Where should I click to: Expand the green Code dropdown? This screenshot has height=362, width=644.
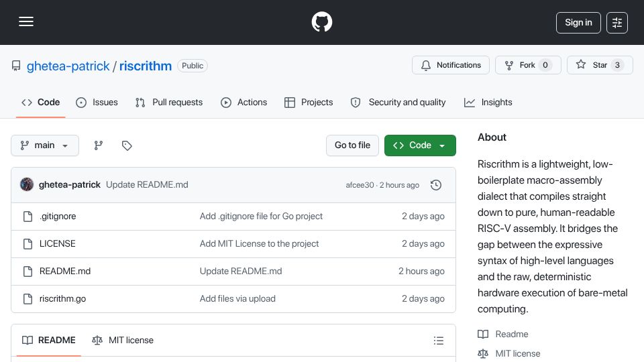420,145
